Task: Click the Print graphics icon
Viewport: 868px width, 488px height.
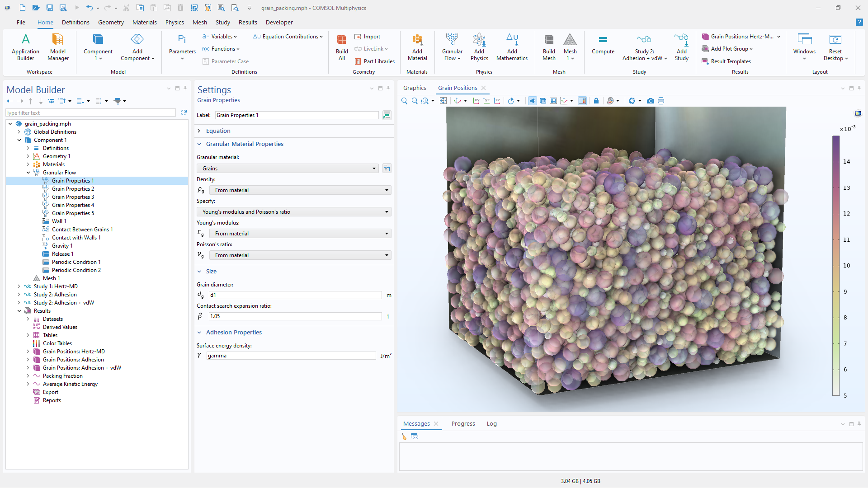Action: [x=661, y=101]
